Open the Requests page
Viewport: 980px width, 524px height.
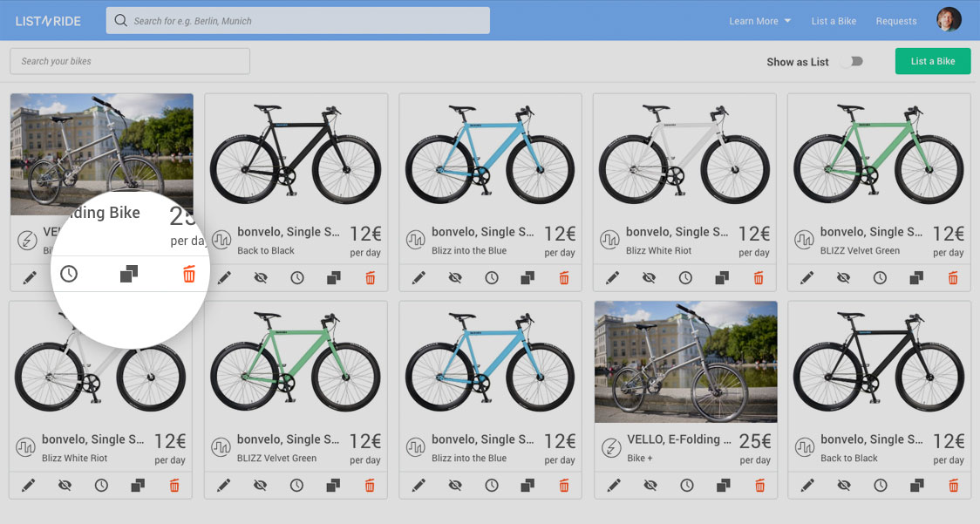click(896, 21)
